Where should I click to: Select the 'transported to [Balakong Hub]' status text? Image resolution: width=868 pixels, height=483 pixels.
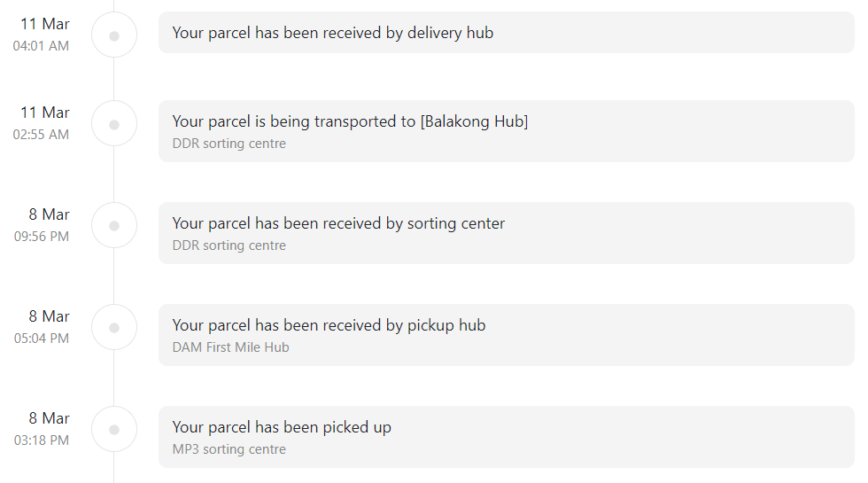(351, 121)
